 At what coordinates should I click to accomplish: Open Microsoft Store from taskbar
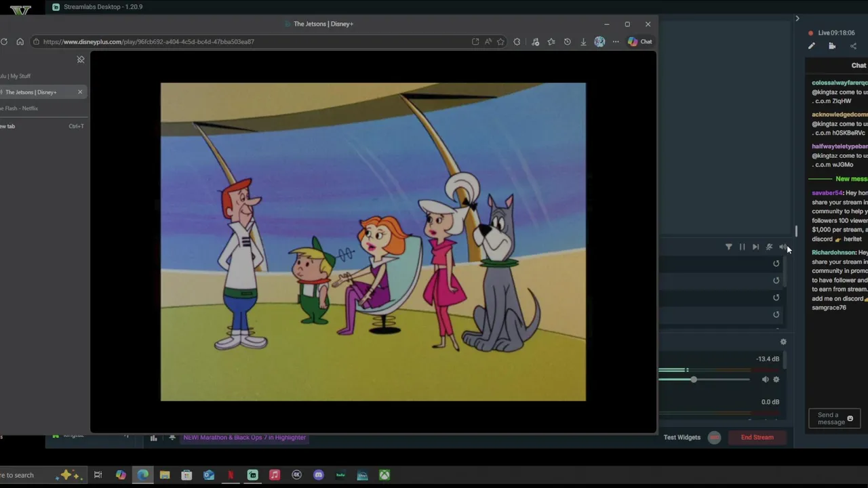[x=186, y=475]
